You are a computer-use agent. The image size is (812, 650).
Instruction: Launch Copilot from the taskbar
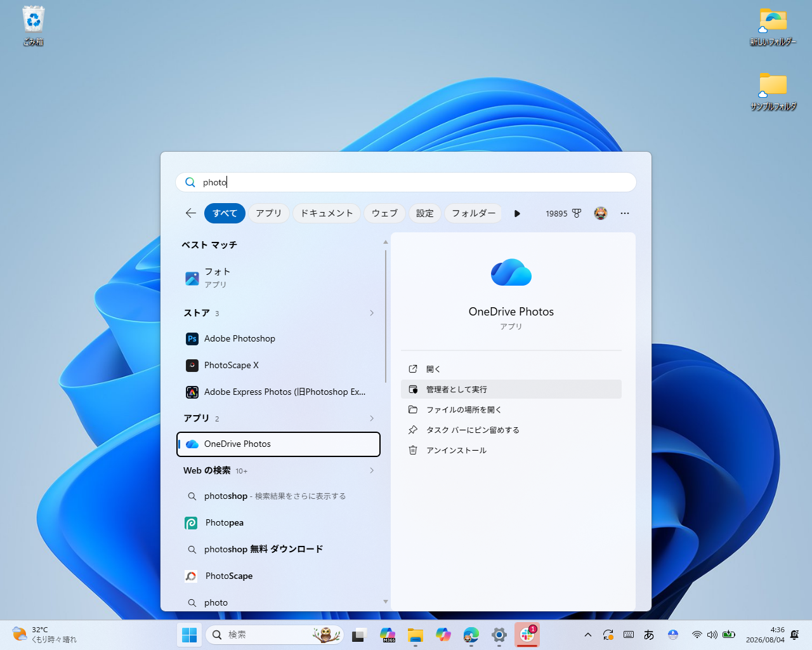(x=443, y=635)
